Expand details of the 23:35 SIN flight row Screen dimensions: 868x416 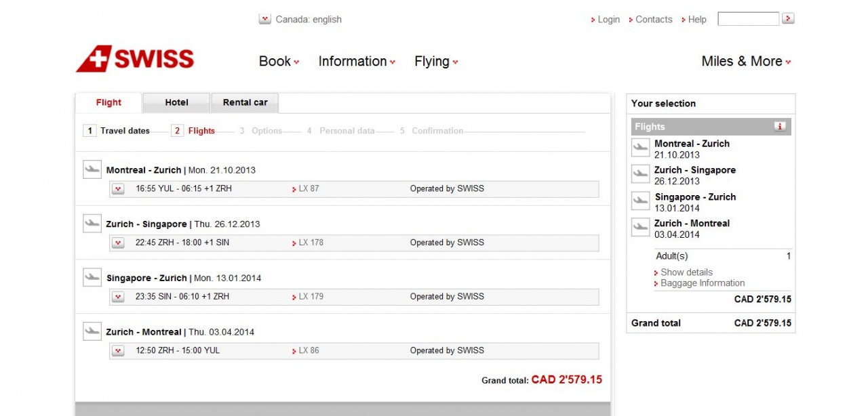point(118,297)
